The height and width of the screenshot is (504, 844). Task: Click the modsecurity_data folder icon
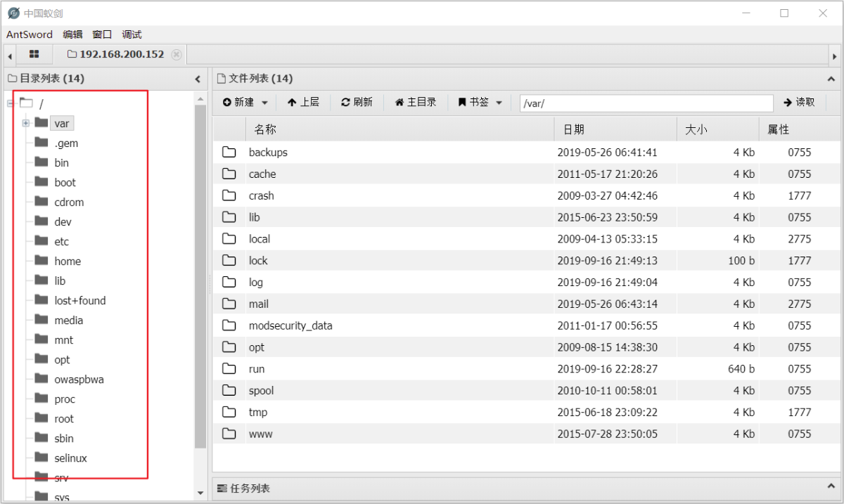(229, 325)
